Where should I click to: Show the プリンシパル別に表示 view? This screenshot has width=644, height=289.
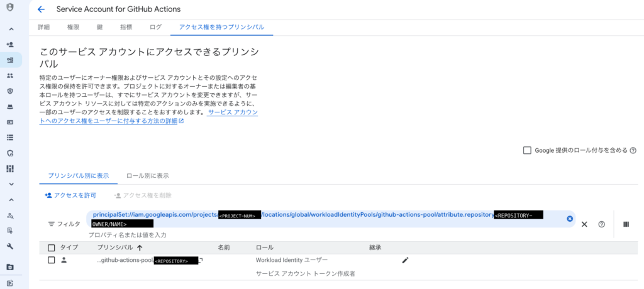[x=79, y=176]
